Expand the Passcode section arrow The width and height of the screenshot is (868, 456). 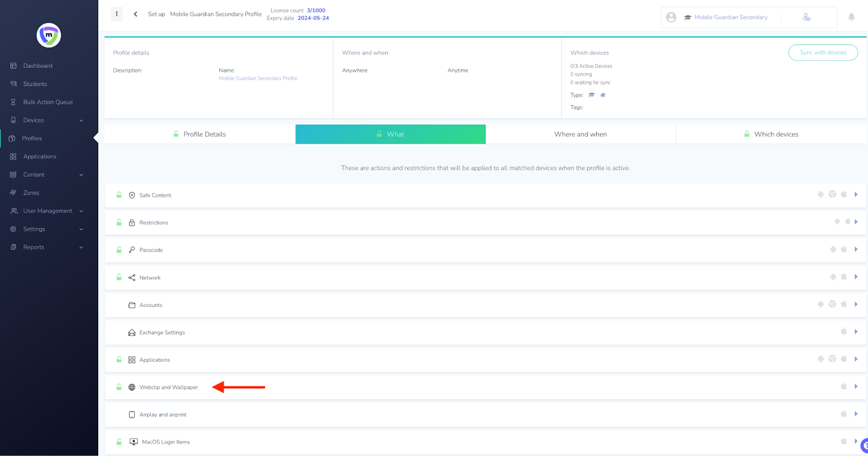[856, 249]
